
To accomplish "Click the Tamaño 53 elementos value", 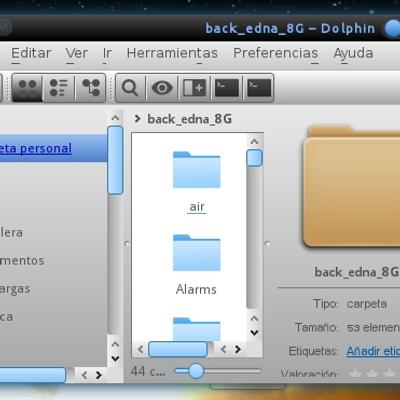I will pos(373,328).
